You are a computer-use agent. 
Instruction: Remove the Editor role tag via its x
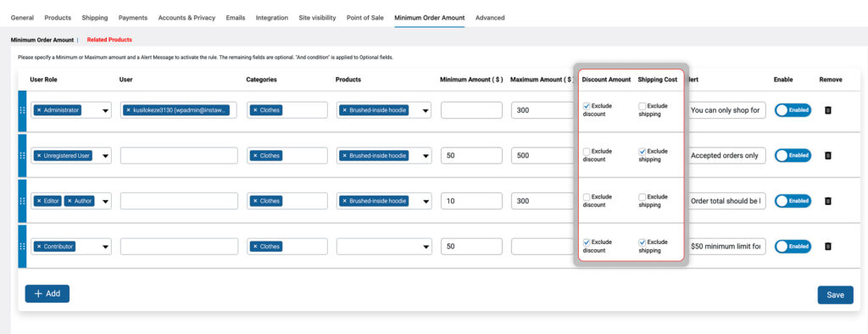(39, 201)
